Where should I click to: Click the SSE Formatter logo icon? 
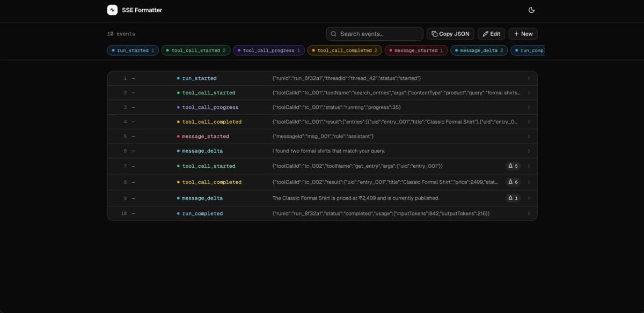(x=112, y=10)
